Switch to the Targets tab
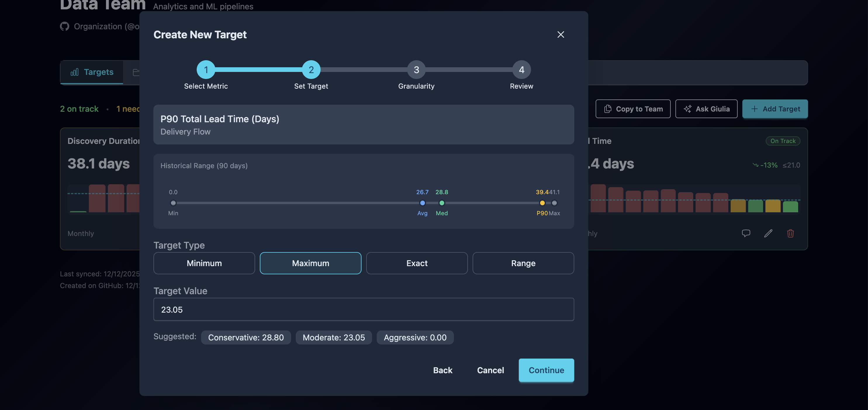The height and width of the screenshot is (410, 868). pyautogui.click(x=92, y=72)
